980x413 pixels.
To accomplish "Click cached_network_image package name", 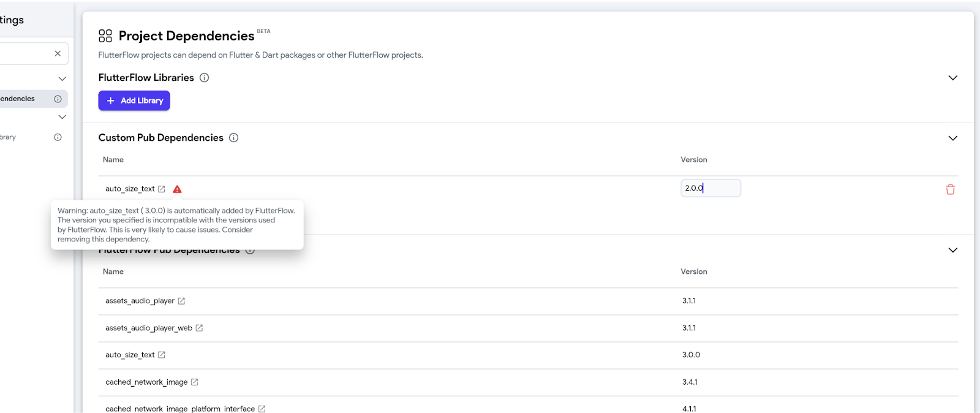I will click(x=146, y=382).
